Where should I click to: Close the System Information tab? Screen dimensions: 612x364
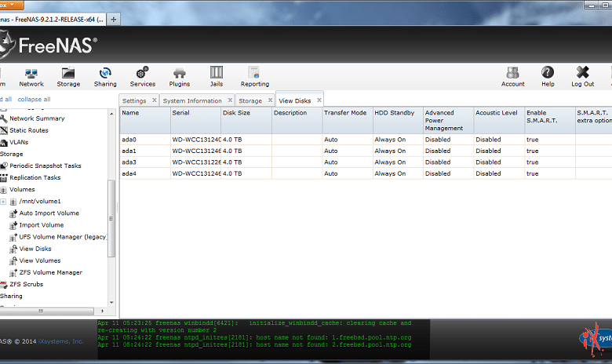pos(230,100)
